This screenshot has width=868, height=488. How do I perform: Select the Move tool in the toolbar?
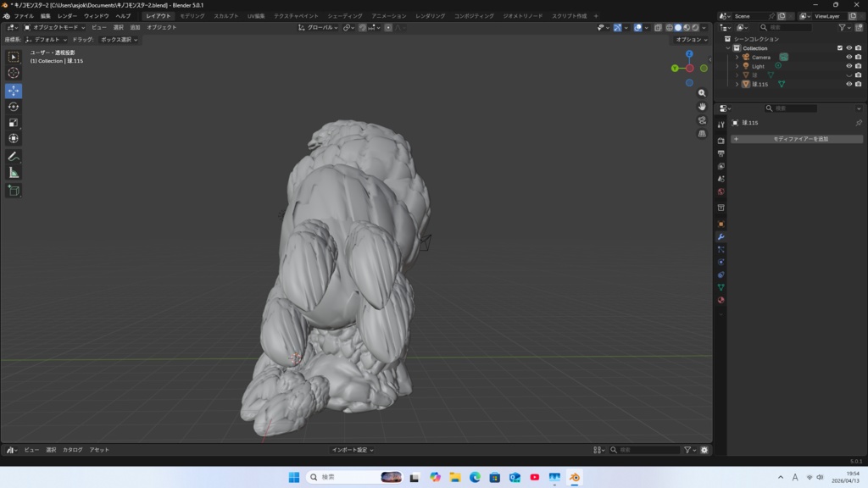14,91
